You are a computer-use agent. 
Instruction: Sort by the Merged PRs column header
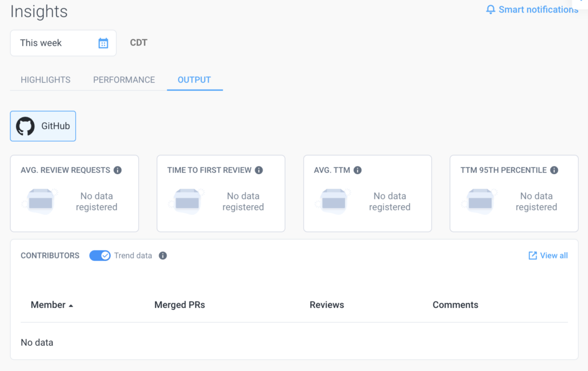(x=180, y=305)
